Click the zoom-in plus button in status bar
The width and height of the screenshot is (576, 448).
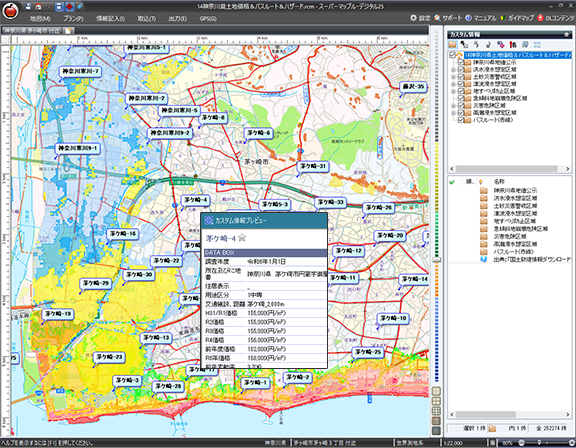point(572,443)
